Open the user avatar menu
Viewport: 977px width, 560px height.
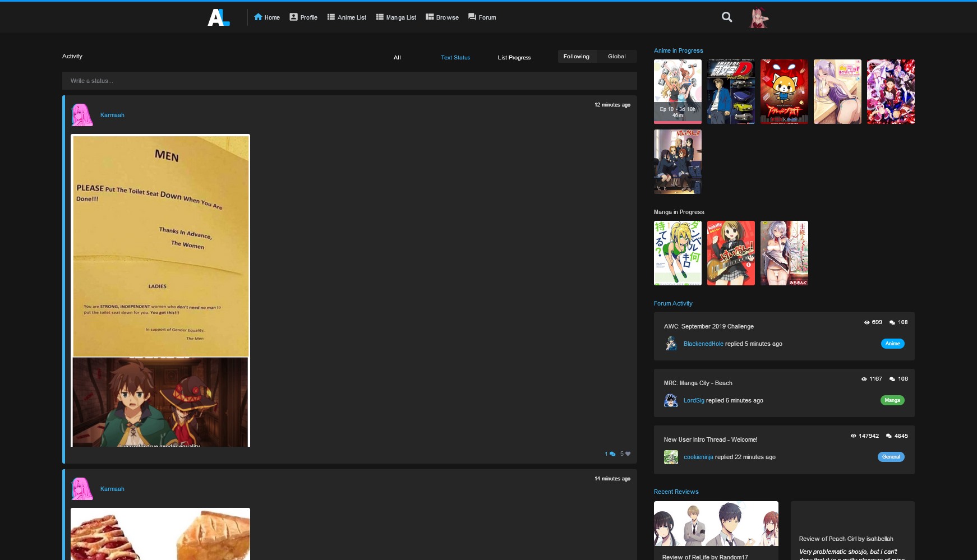[x=758, y=17]
